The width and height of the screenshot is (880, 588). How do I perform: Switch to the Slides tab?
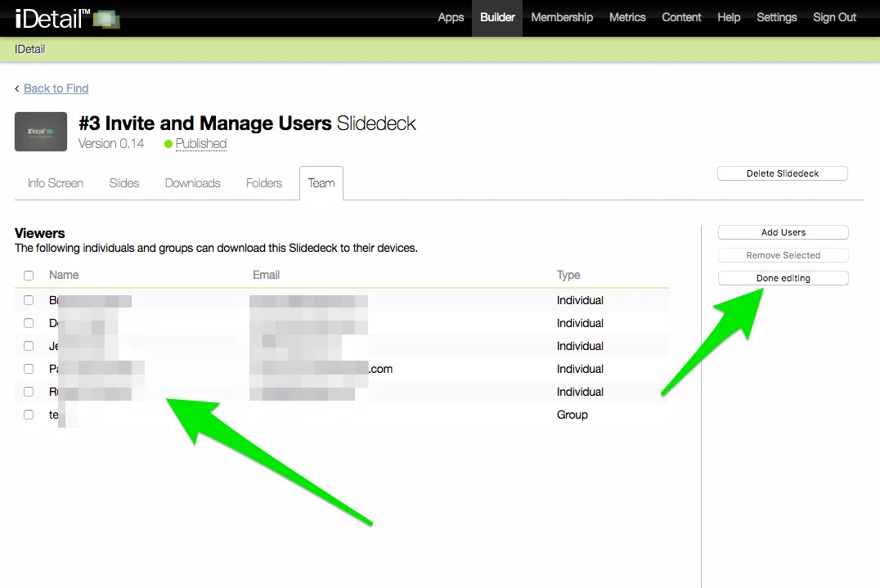124,183
